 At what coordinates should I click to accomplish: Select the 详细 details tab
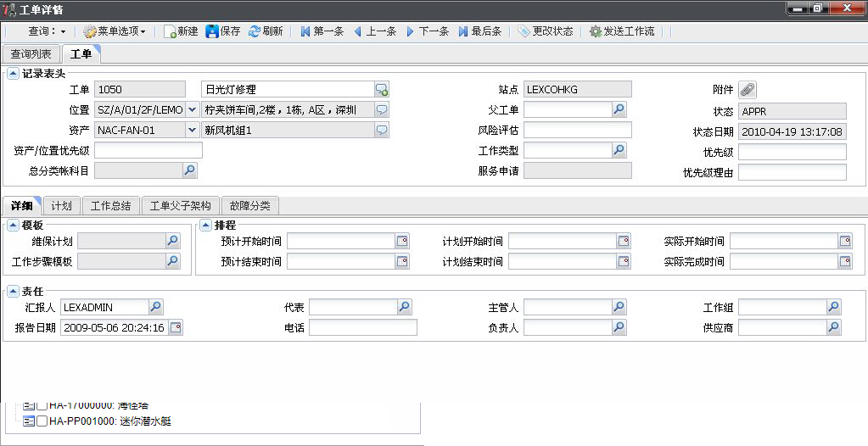21,206
